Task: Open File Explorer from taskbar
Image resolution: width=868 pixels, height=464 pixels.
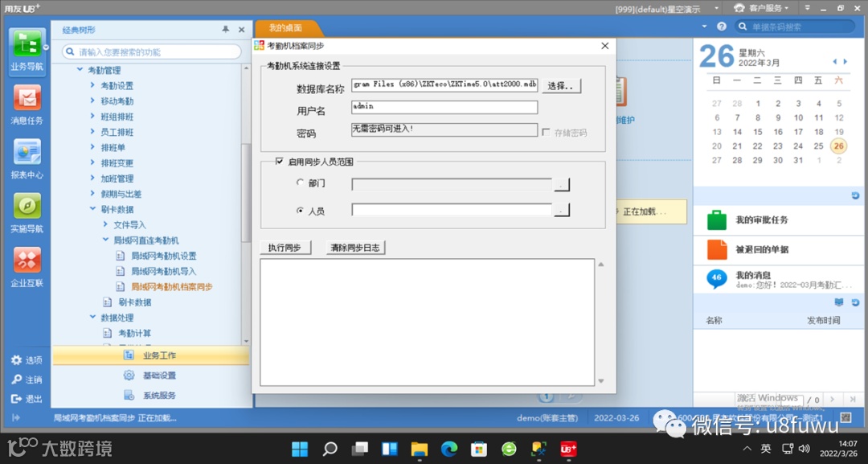Action: click(x=419, y=449)
